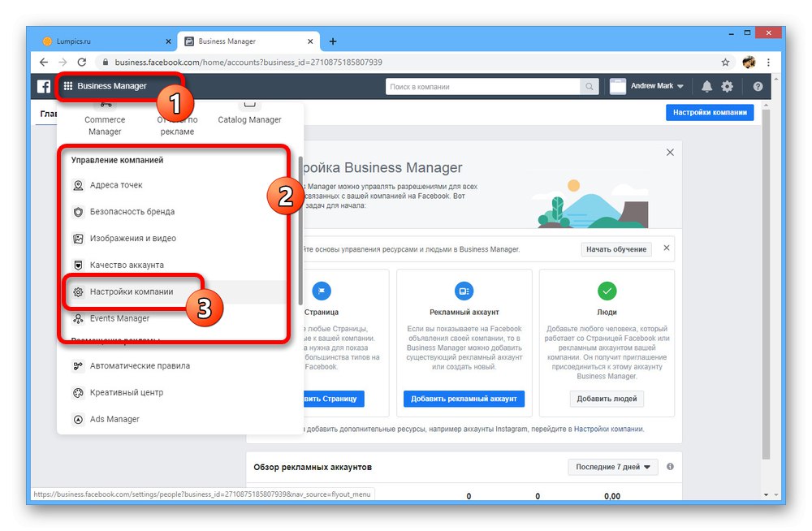The height and width of the screenshot is (531, 812).
Task: Click the Страница flag icon
Action: coord(322,291)
